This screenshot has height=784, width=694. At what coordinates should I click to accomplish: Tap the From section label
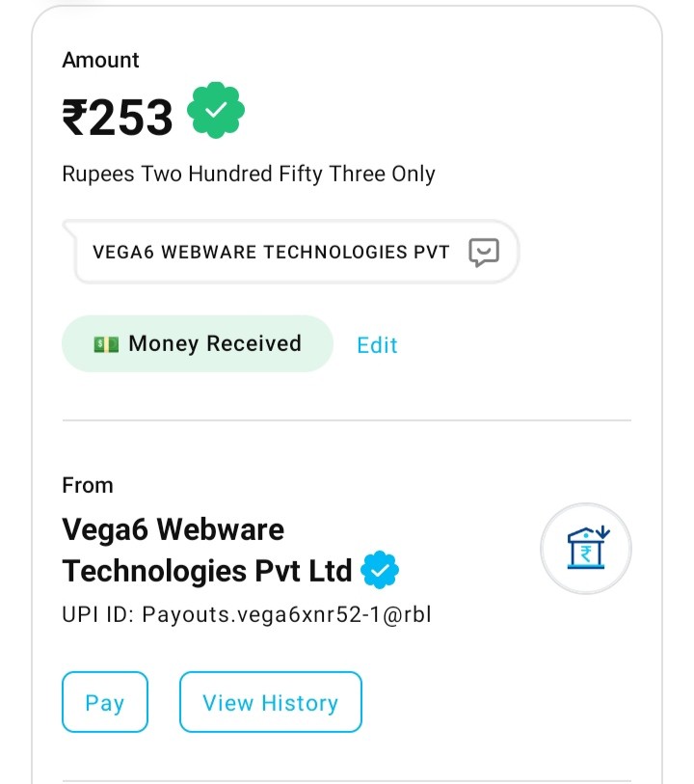(88, 485)
